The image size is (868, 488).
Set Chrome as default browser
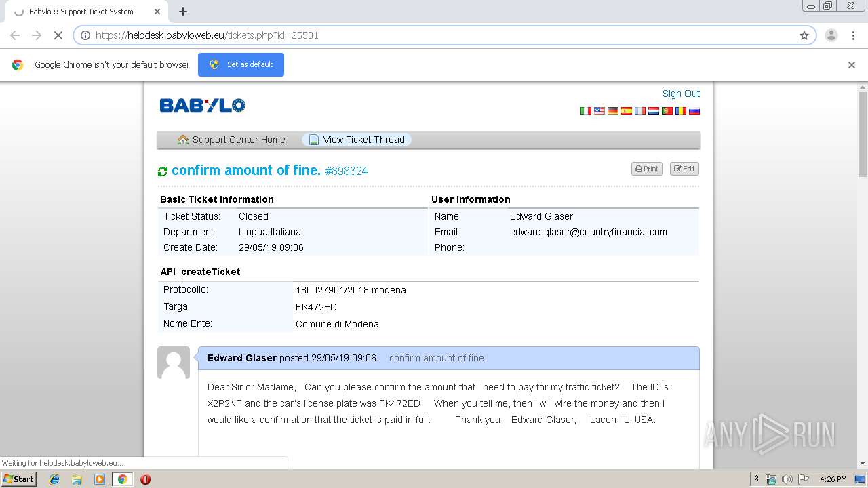[x=241, y=64]
